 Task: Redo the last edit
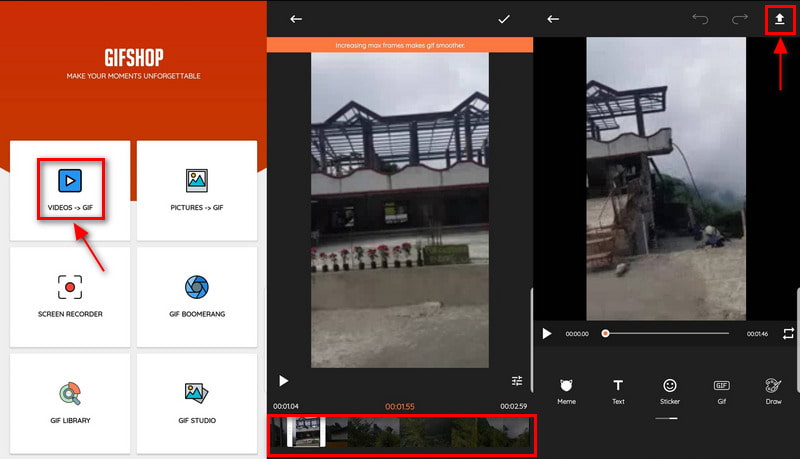(740, 19)
